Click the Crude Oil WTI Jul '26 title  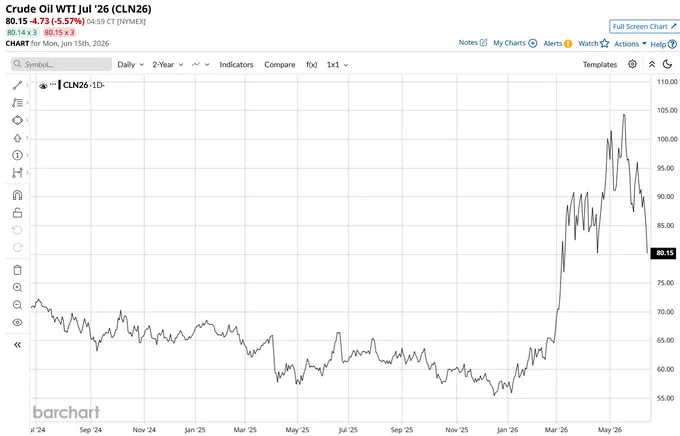(78, 9)
